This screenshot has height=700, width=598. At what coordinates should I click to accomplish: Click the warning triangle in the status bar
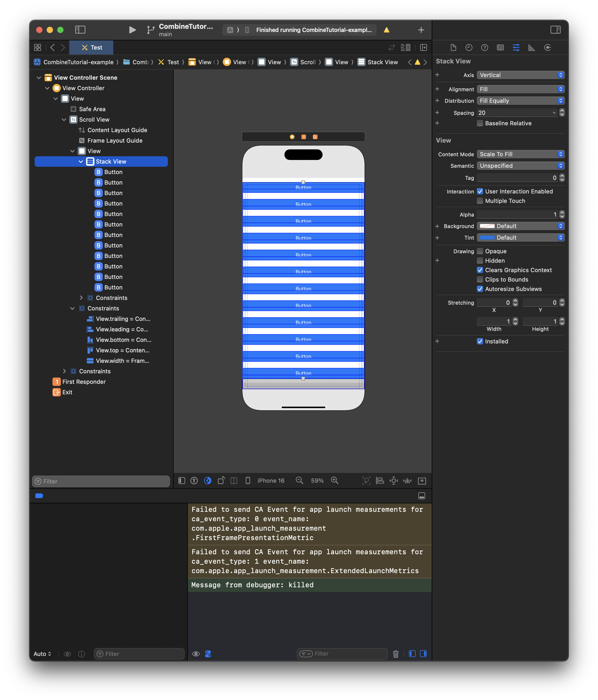coord(386,30)
